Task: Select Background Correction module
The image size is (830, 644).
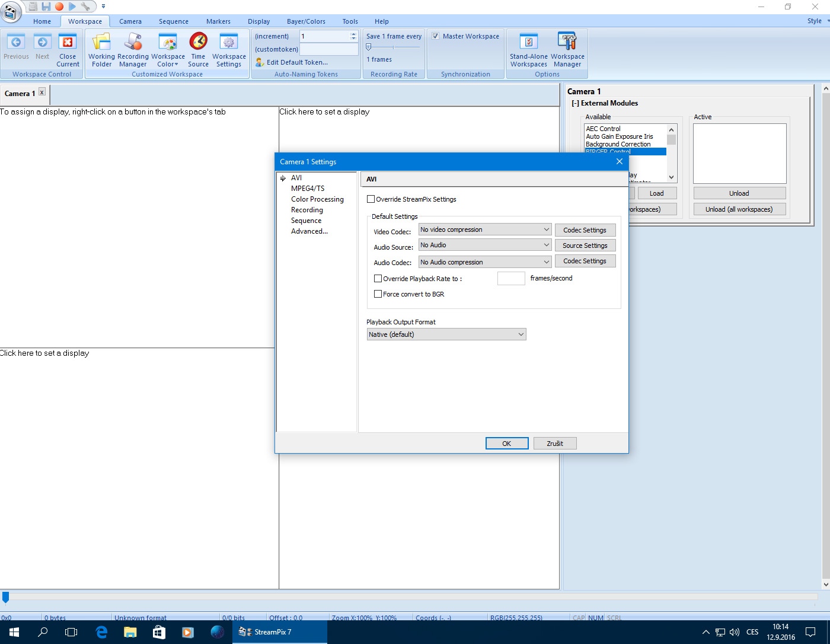Action: pos(618,144)
